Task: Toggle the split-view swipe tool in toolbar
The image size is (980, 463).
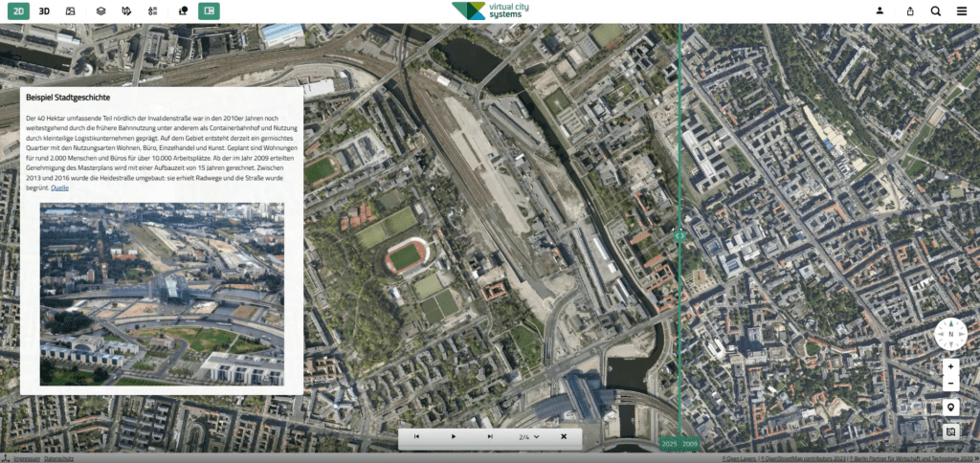Action: point(209,11)
